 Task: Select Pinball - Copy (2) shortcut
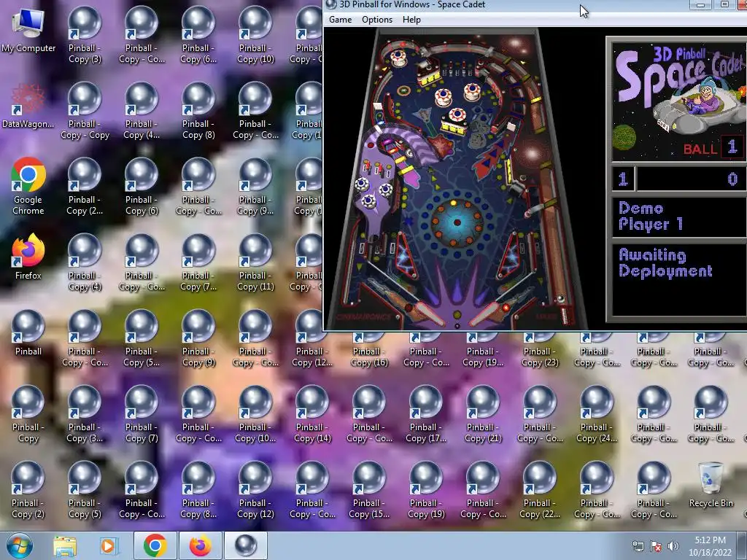28,489
